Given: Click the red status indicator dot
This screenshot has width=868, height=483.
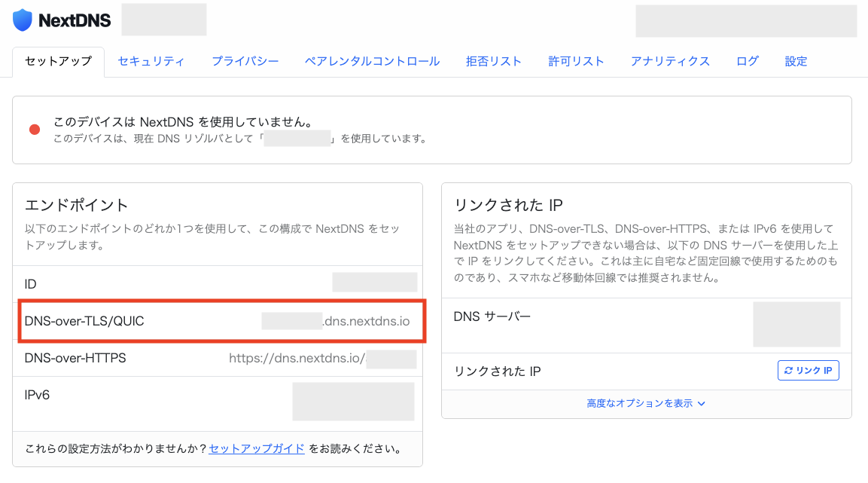Looking at the screenshot, I should [34, 128].
